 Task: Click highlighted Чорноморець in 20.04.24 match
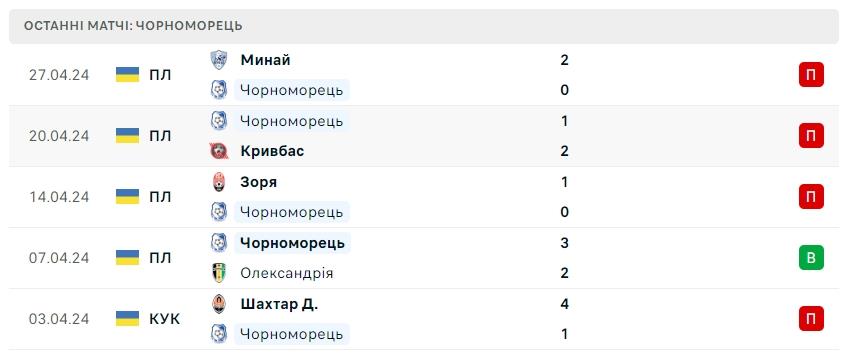pyautogui.click(x=291, y=121)
